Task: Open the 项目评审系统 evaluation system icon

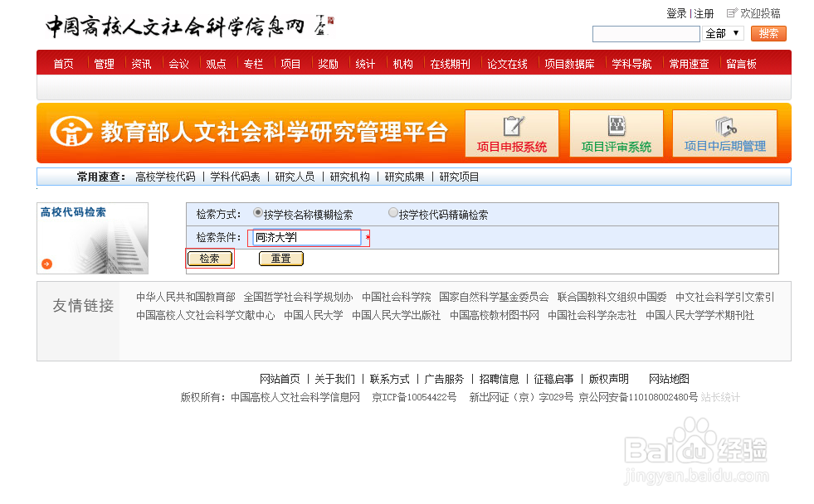Action: pyautogui.click(x=617, y=133)
